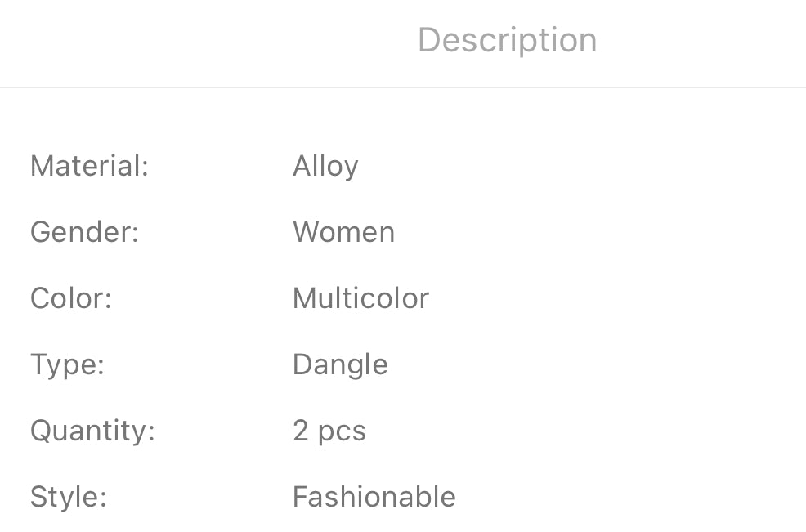Viewport: 806px width, 532px height.
Task: Click the Color label
Action: click(70, 298)
